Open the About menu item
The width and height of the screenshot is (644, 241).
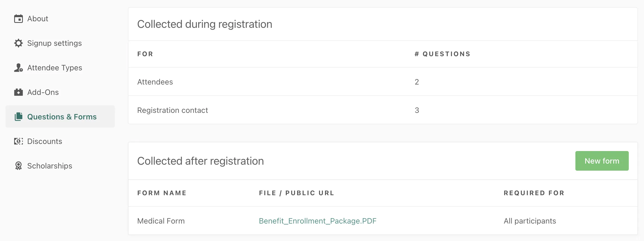[38, 19]
